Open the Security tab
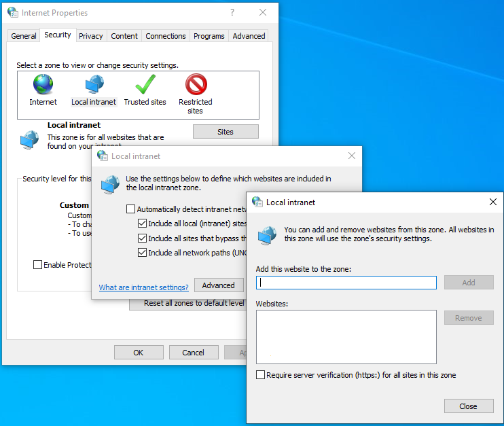Viewport: 504px width, 426px height. click(x=58, y=35)
